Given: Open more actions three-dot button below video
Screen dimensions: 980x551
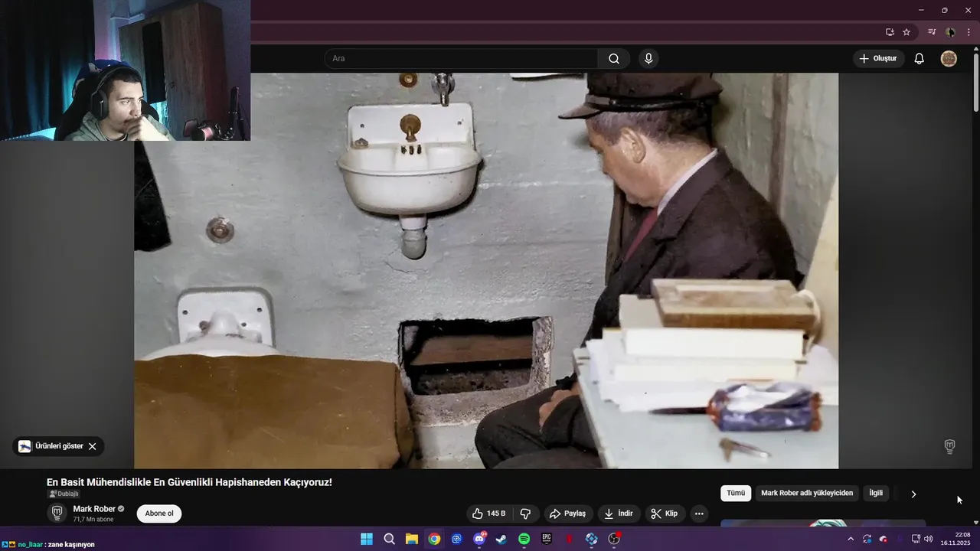Looking at the screenshot, I should click(x=699, y=514).
